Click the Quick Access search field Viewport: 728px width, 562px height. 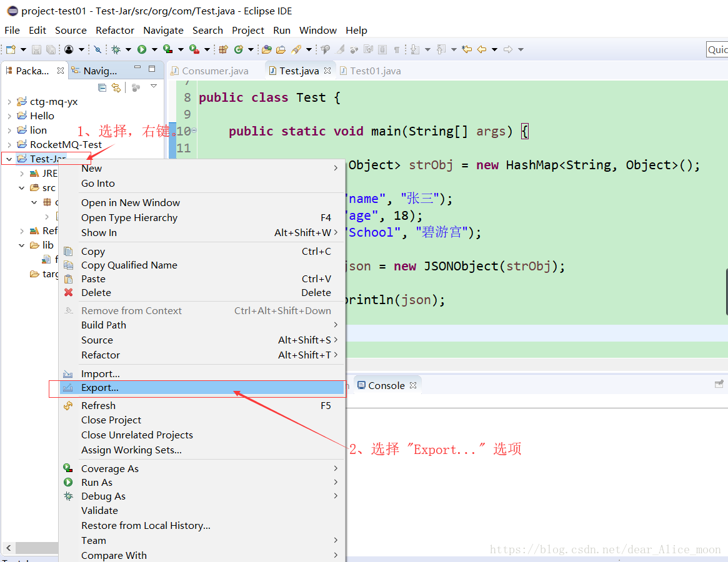717,50
